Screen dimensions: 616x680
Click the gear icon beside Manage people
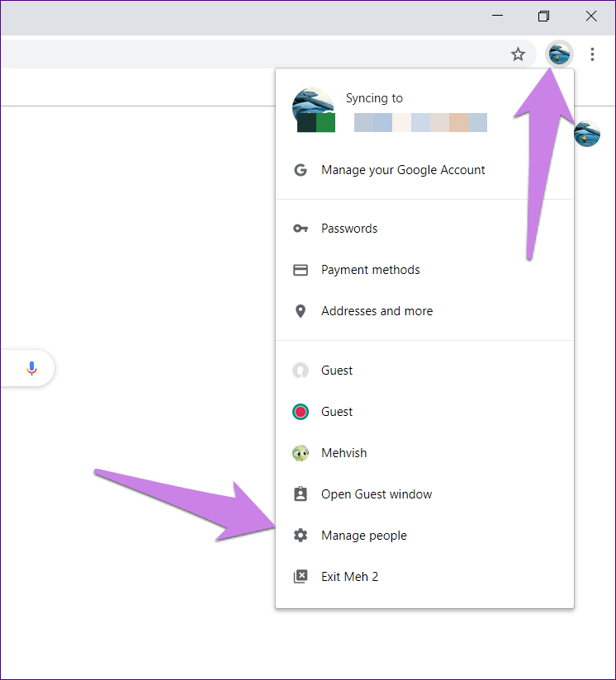pyautogui.click(x=301, y=535)
